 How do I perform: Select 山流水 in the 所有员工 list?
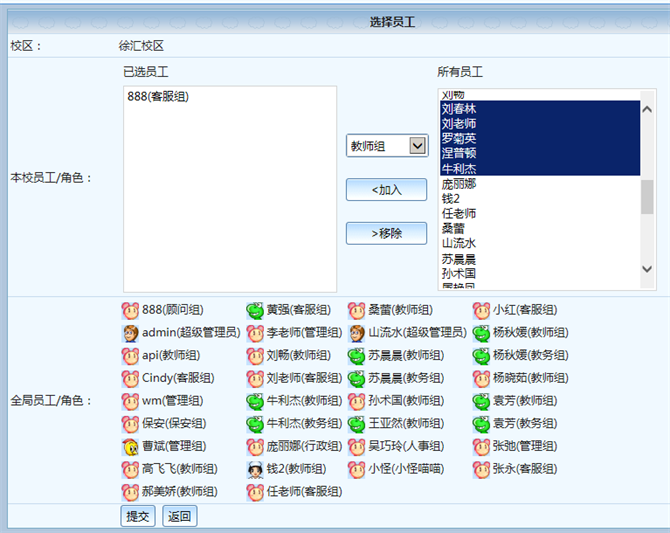(459, 242)
